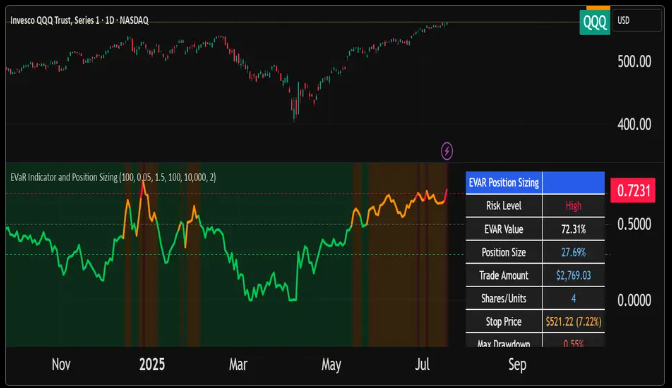Image resolution: width=672 pixels, height=388 pixels.
Task: Click the EVAR Position Sizing table header
Action: tap(504, 183)
